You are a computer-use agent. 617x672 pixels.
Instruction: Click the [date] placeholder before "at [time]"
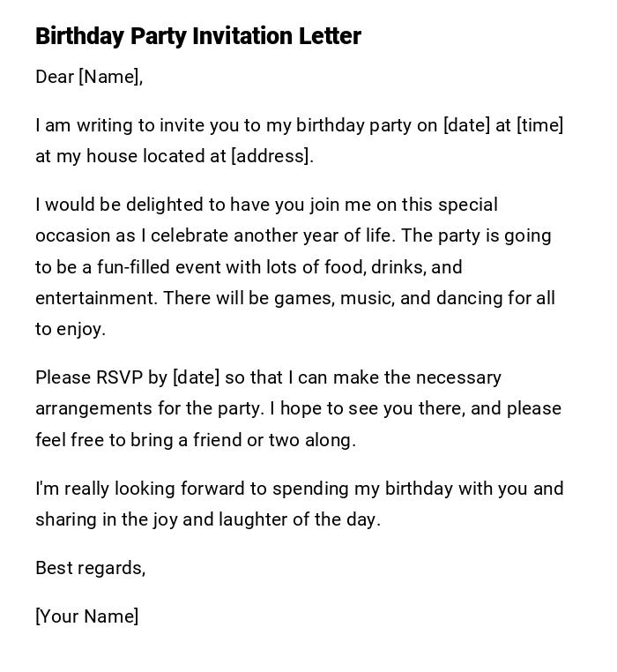point(466,125)
